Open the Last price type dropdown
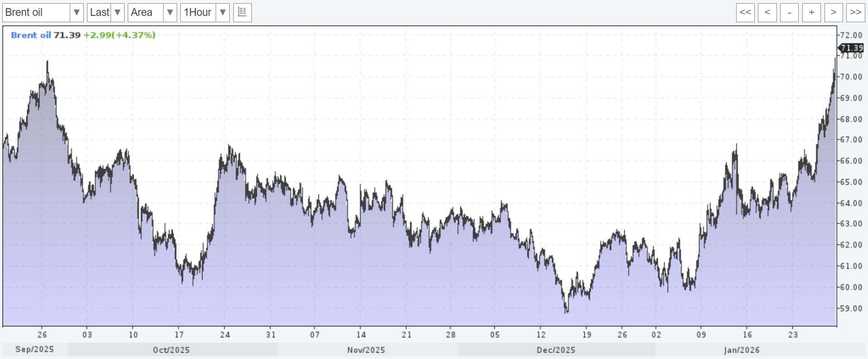 pos(117,12)
